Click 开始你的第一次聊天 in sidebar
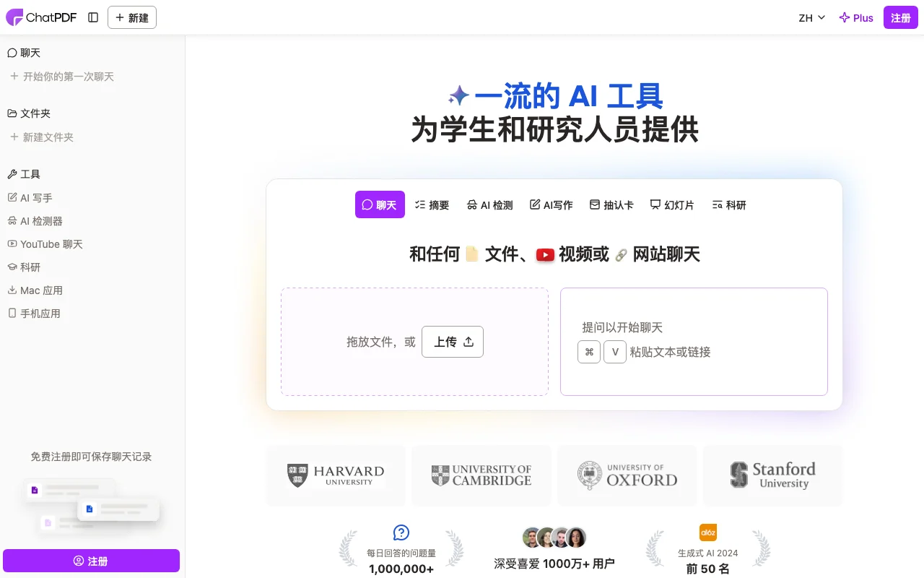Image resolution: width=924 pixels, height=578 pixels. coord(62,77)
